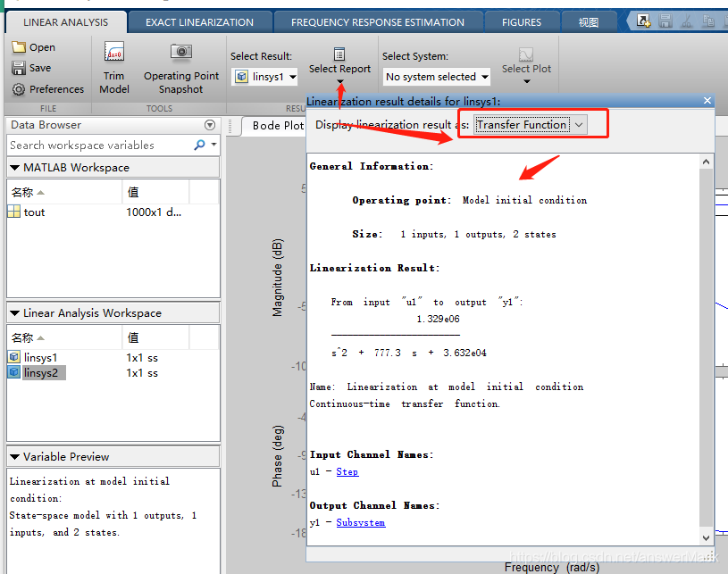Collapse the Variable Preview section

click(15, 457)
